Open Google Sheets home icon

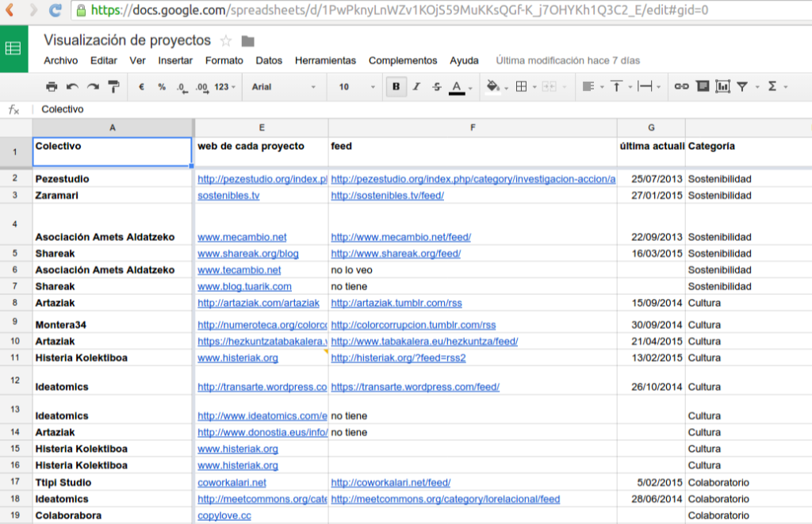coord(13,48)
